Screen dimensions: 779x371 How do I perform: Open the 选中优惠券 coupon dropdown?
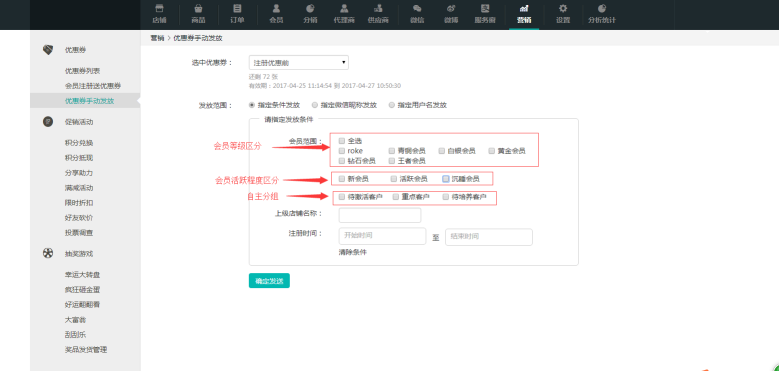pos(299,63)
